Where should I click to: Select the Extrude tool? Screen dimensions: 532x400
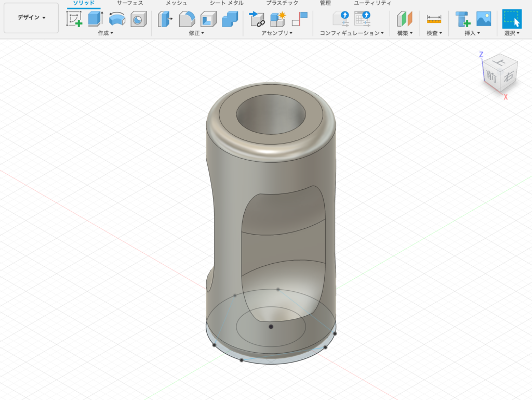96,19
